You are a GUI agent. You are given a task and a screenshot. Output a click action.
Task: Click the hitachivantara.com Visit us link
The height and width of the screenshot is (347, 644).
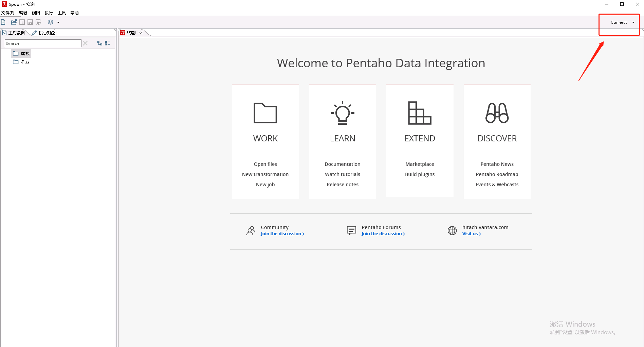coord(472,234)
